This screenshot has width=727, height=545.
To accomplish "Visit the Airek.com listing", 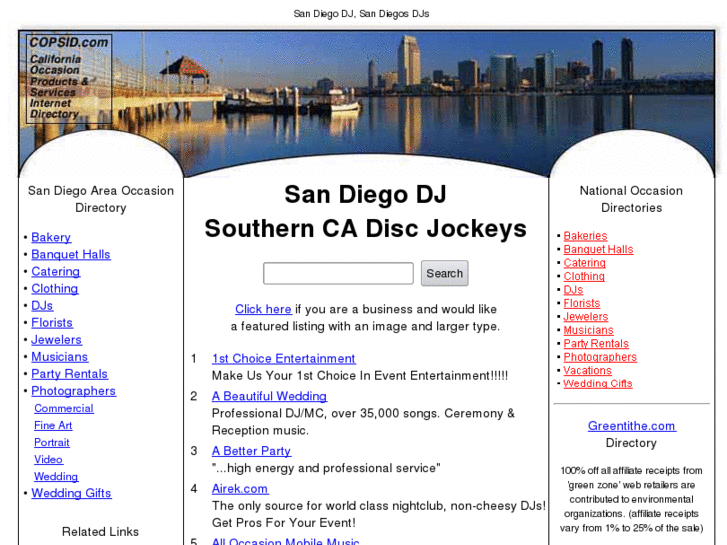I will point(240,488).
